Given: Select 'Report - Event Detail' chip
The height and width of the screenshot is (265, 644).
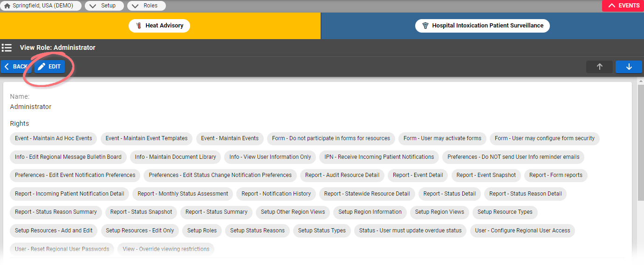Looking at the screenshot, I should tap(418, 175).
